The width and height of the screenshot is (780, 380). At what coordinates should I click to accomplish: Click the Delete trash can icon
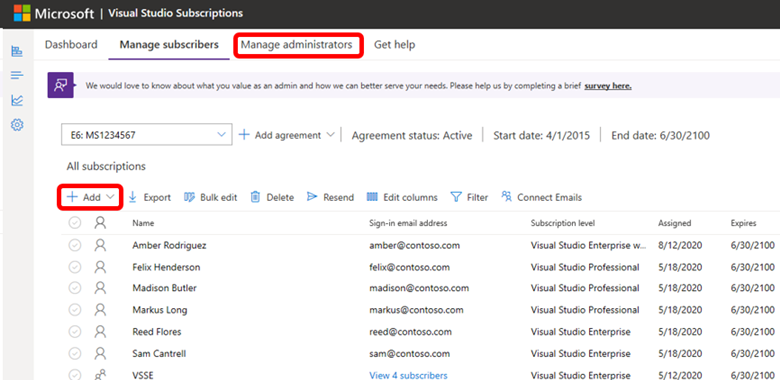pos(255,197)
